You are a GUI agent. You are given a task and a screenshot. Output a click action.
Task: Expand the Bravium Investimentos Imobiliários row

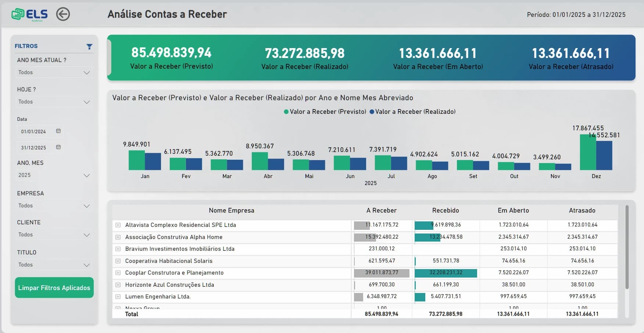tap(118, 249)
